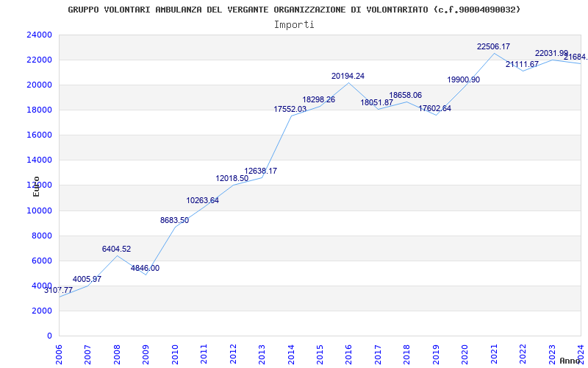This screenshot has width=588, height=368.
Task: Click the Euro y-axis title
Action: [x=36, y=186]
